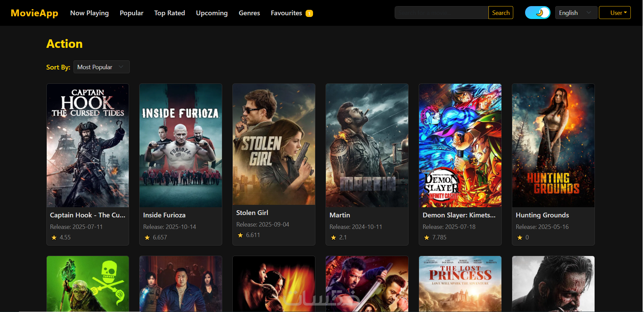Open the Favourites page
This screenshot has width=644, height=312.
pyautogui.click(x=286, y=13)
